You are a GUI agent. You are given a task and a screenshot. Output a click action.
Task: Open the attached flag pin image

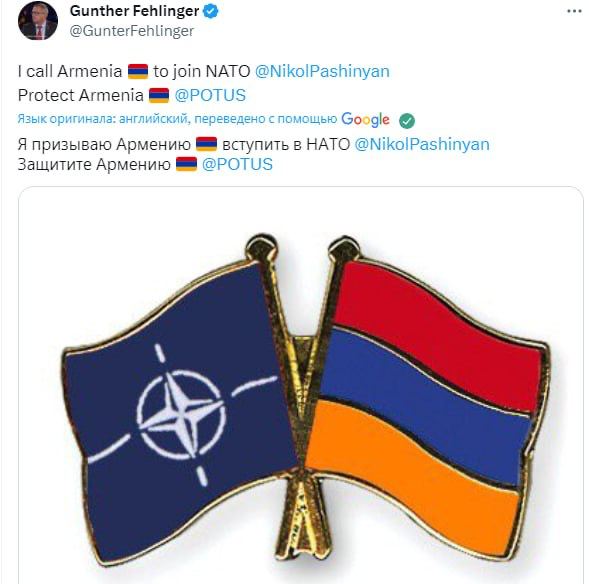(301, 385)
